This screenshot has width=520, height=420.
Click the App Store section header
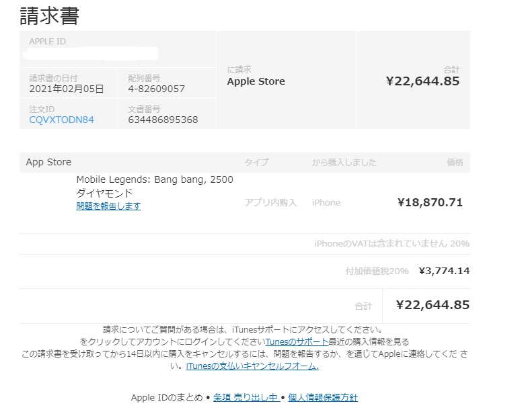(x=48, y=162)
